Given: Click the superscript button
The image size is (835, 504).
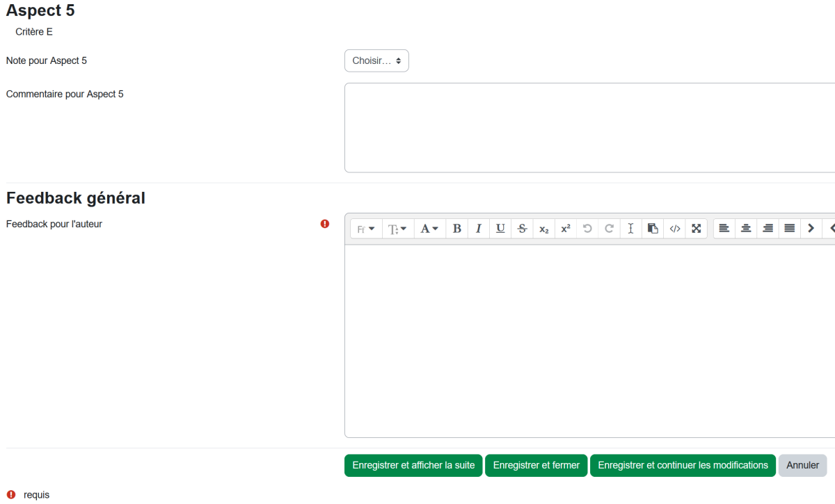Looking at the screenshot, I should click(x=566, y=229).
